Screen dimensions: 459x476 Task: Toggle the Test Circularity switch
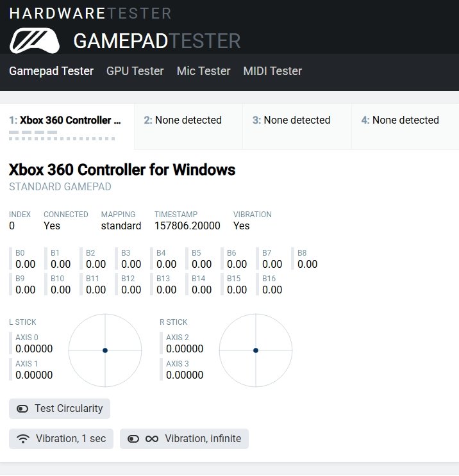click(x=23, y=409)
